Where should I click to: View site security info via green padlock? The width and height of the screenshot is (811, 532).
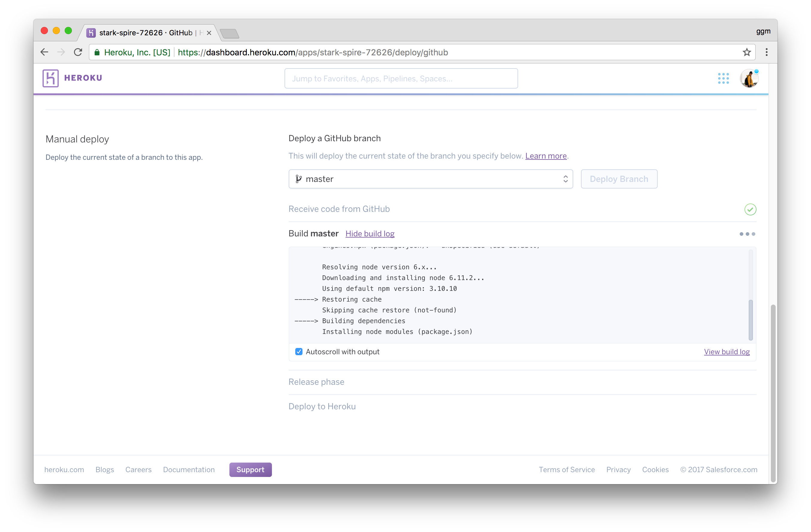pos(97,52)
